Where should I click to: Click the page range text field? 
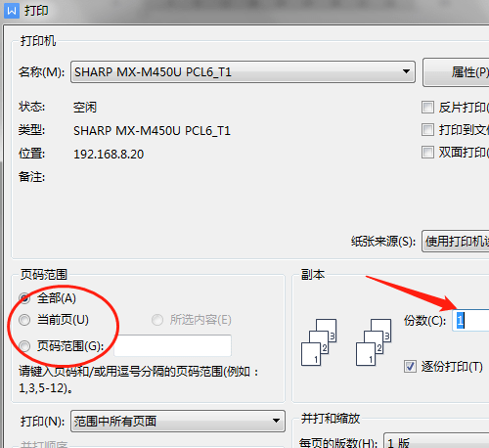(172, 345)
